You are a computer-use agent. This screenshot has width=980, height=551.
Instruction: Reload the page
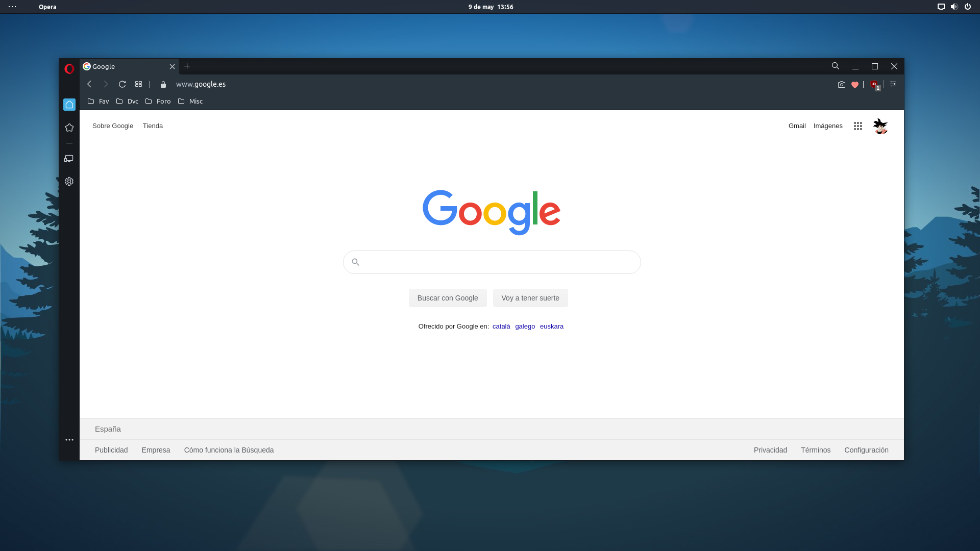click(x=122, y=84)
